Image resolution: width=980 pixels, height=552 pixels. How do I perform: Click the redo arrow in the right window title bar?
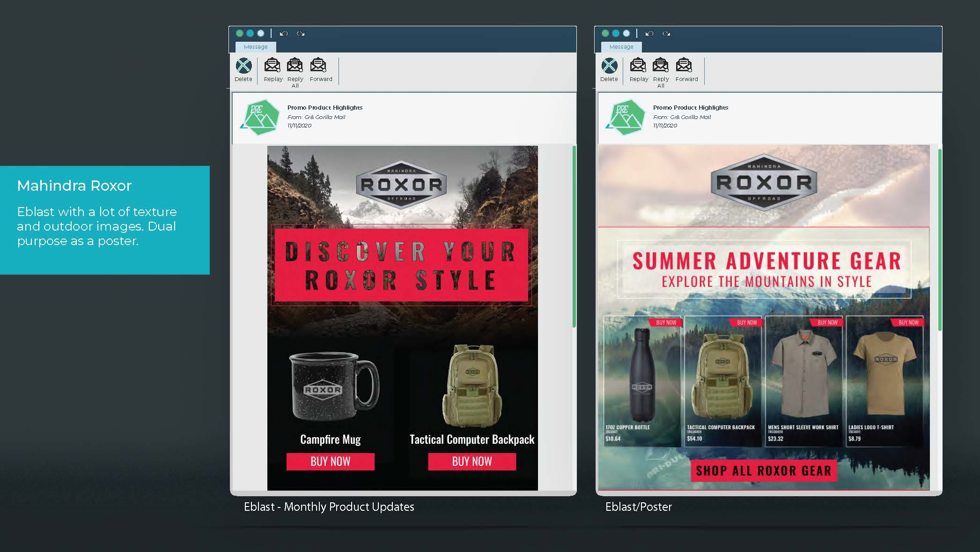[666, 34]
